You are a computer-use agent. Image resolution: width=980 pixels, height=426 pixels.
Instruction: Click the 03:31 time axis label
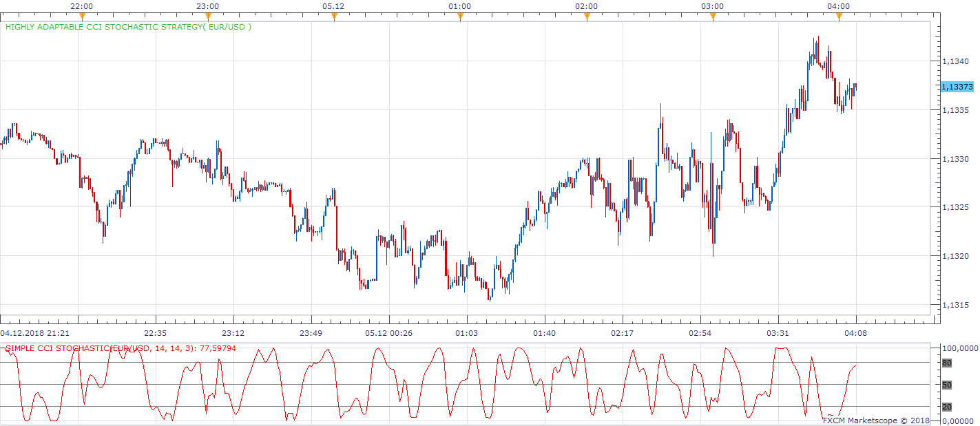[x=778, y=333]
